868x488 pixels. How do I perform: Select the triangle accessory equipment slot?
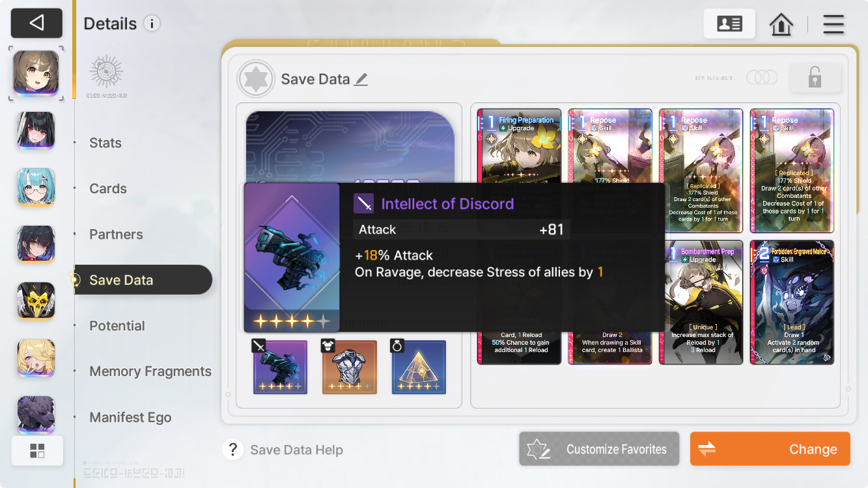[x=419, y=368]
